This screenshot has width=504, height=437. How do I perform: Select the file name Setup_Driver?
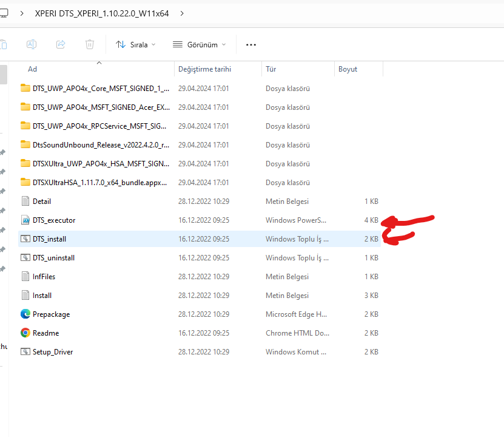[x=53, y=352]
